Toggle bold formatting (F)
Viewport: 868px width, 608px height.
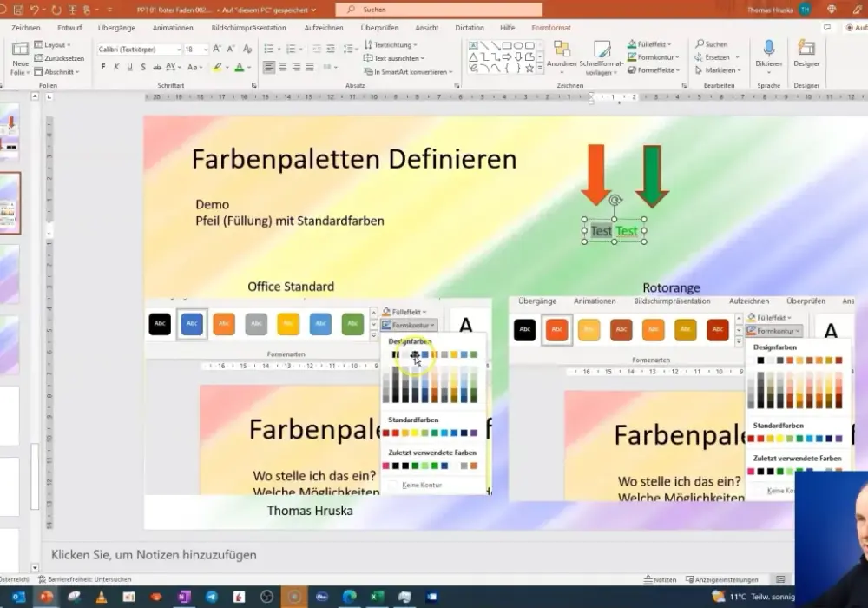[x=103, y=67]
